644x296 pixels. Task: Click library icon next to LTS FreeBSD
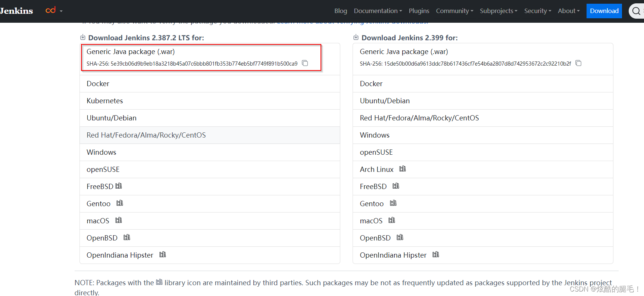(119, 186)
